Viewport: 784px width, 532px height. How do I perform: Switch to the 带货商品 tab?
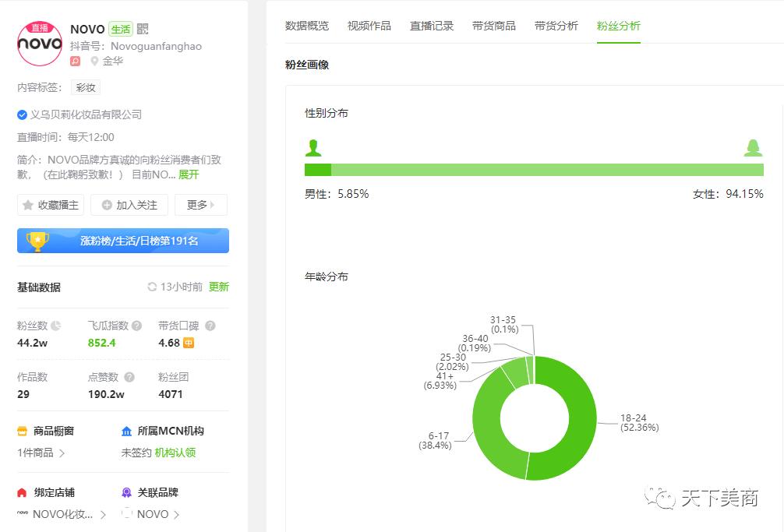494,26
